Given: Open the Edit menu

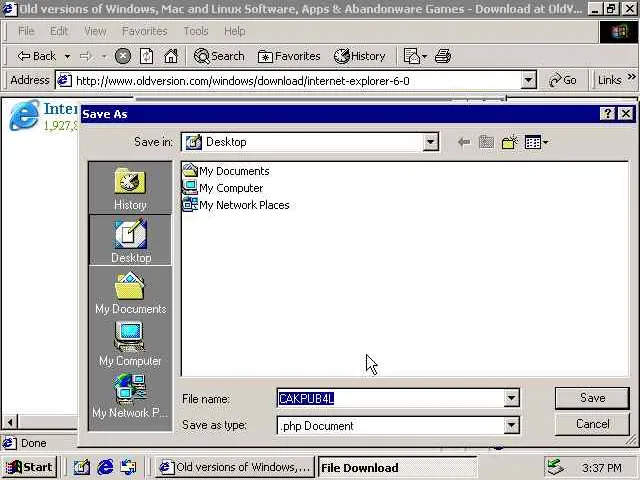Looking at the screenshot, I should (x=59, y=31).
